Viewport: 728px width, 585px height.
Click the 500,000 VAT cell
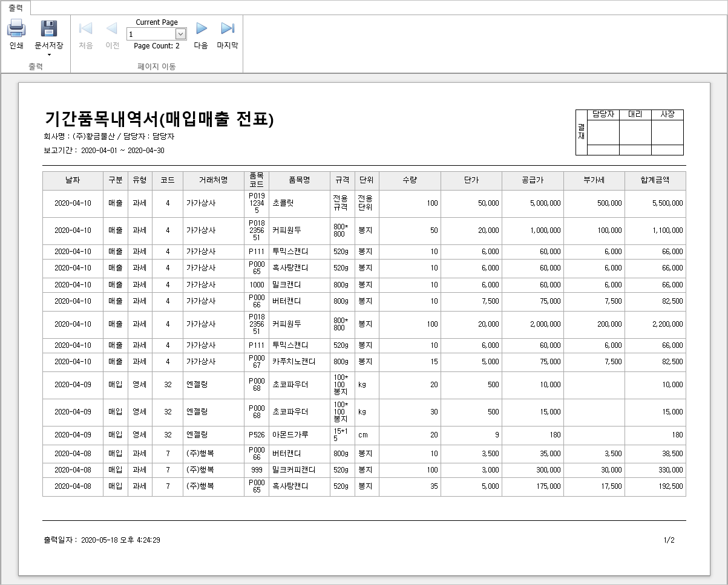click(x=594, y=203)
